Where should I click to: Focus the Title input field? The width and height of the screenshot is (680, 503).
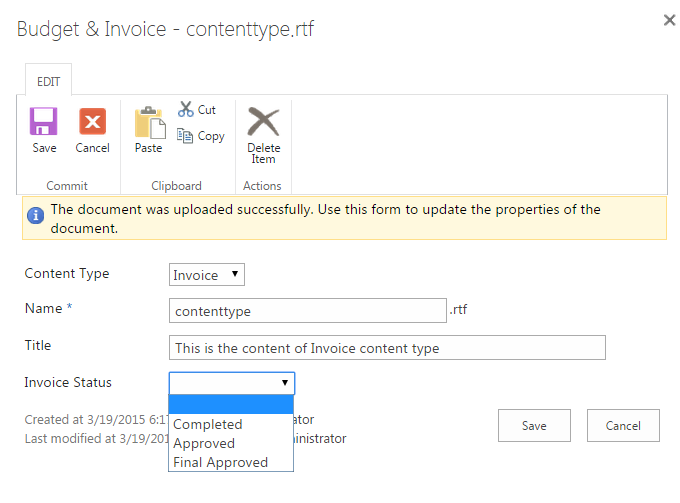(x=388, y=347)
